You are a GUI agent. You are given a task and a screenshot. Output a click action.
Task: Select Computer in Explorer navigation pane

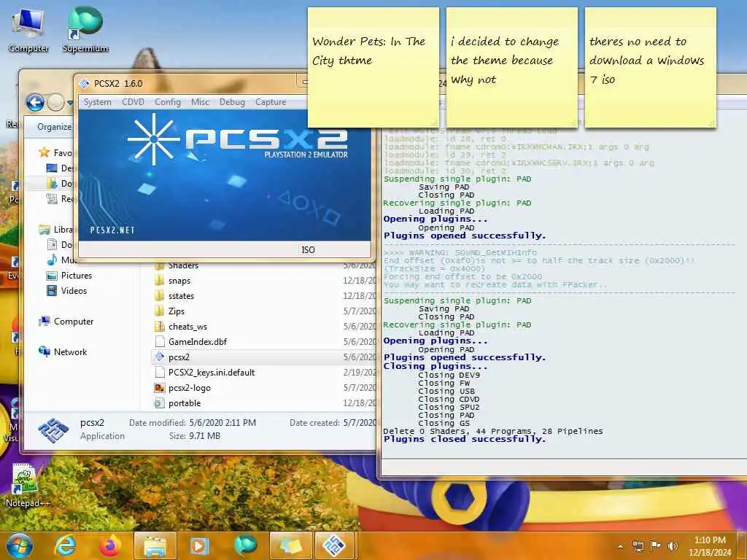tap(66, 322)
